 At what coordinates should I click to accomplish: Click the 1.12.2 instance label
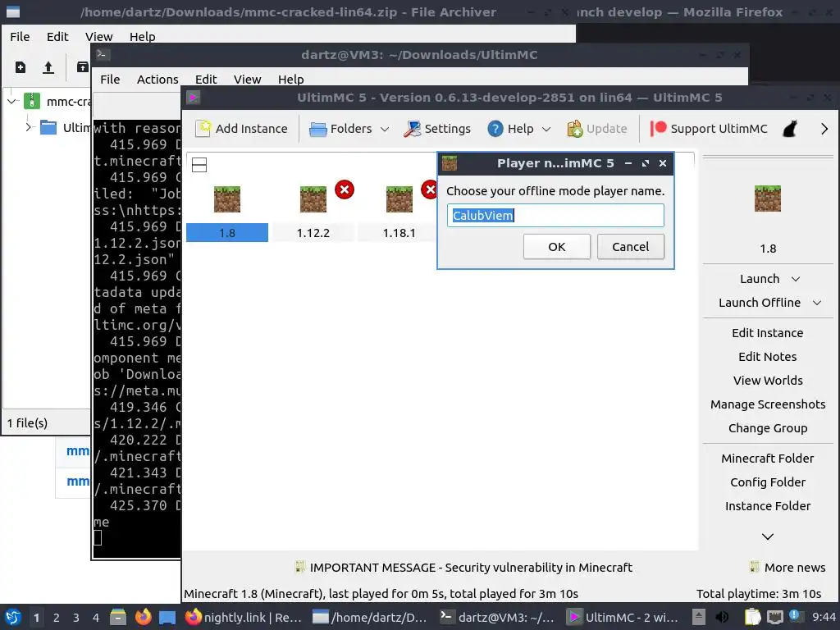tap(313, 233)
